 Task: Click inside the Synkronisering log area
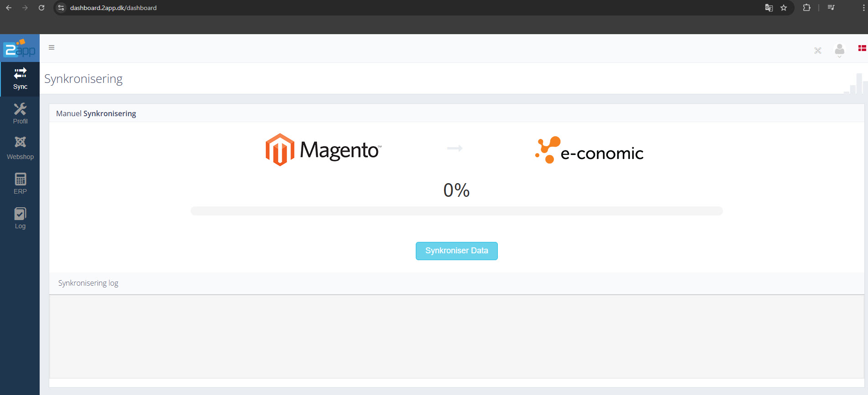pyautogui.click(x=456, y=336)
